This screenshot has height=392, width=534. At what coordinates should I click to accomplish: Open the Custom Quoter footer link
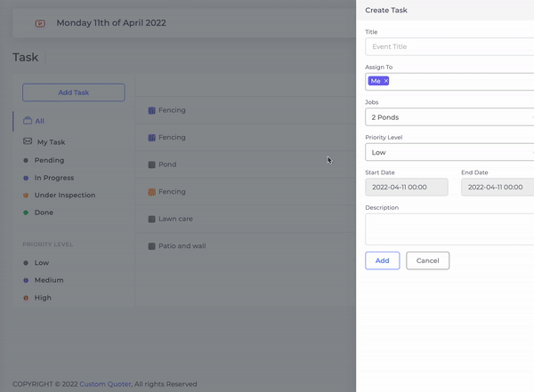point(105,384)
